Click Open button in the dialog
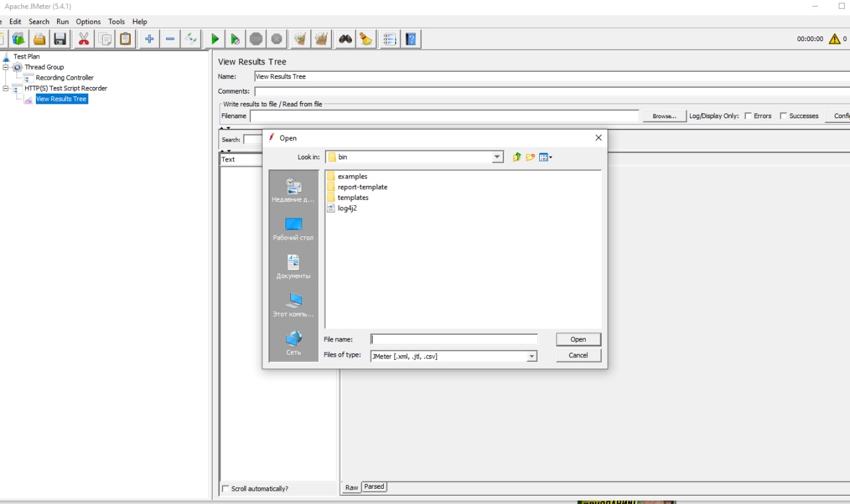 tap(578, 339)
